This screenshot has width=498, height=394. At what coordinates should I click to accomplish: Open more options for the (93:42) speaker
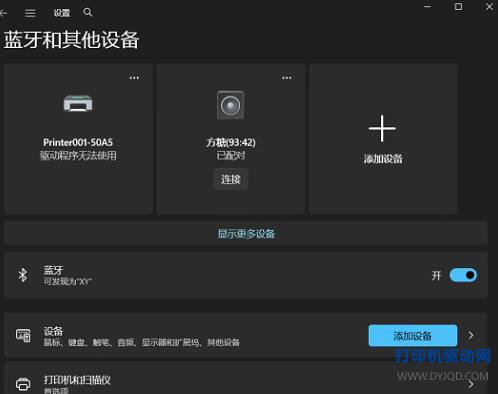click(287, 78)
